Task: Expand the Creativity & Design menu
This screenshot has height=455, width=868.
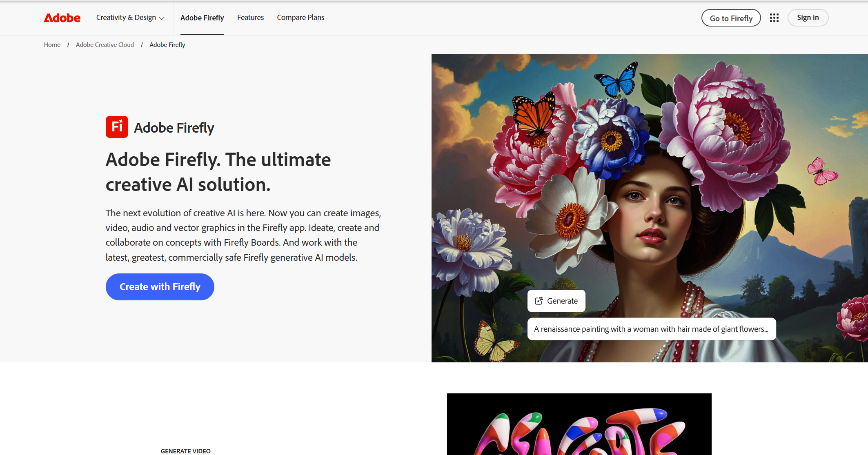Action: 130,18
